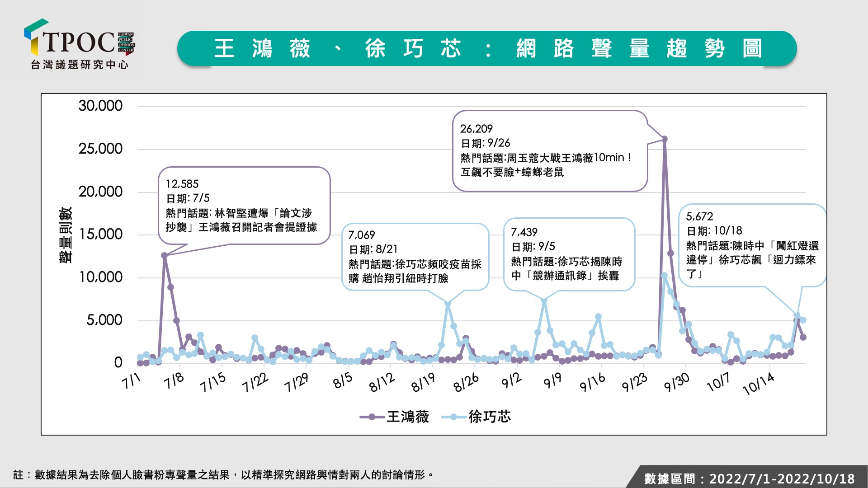Click the 26,209 peak data point
Viewport: 868px width, 488px height.
pos(665,139)
